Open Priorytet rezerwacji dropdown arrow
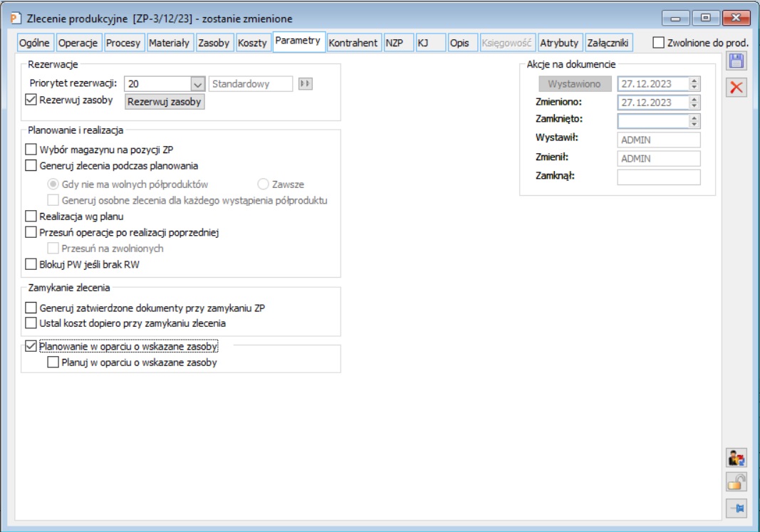760x532 pixels. (197, 84)
